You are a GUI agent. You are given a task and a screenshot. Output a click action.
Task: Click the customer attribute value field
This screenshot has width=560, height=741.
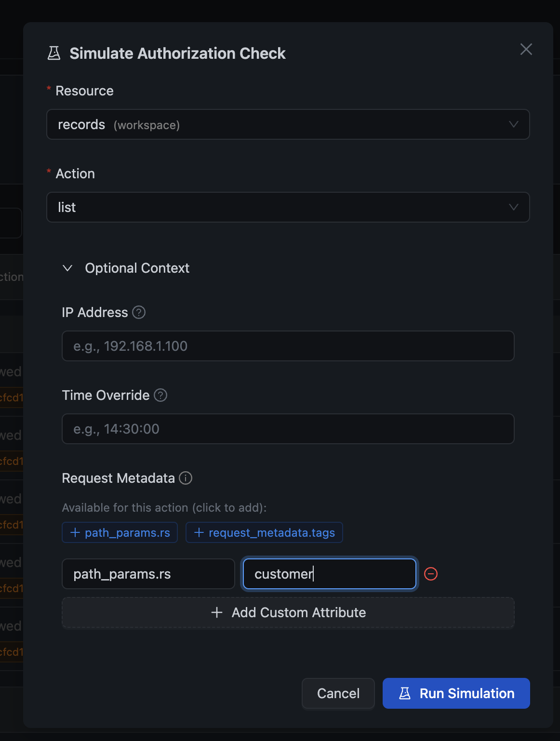click(x=329, y=574)
